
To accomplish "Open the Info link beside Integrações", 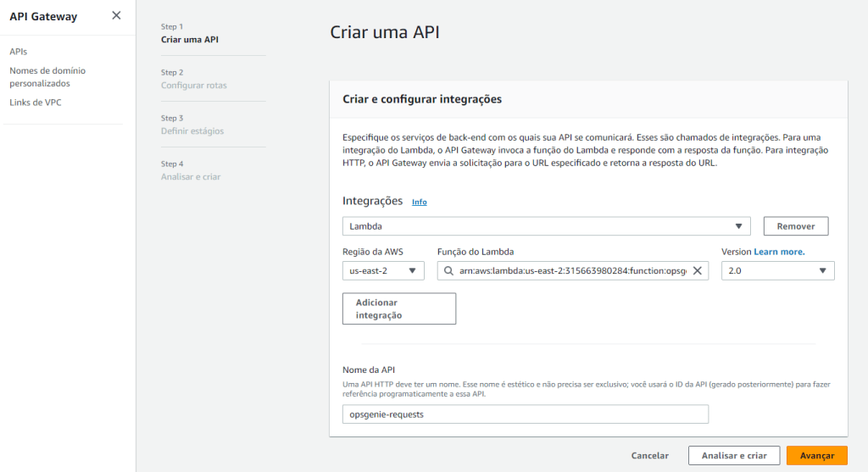I will point(419,203).
